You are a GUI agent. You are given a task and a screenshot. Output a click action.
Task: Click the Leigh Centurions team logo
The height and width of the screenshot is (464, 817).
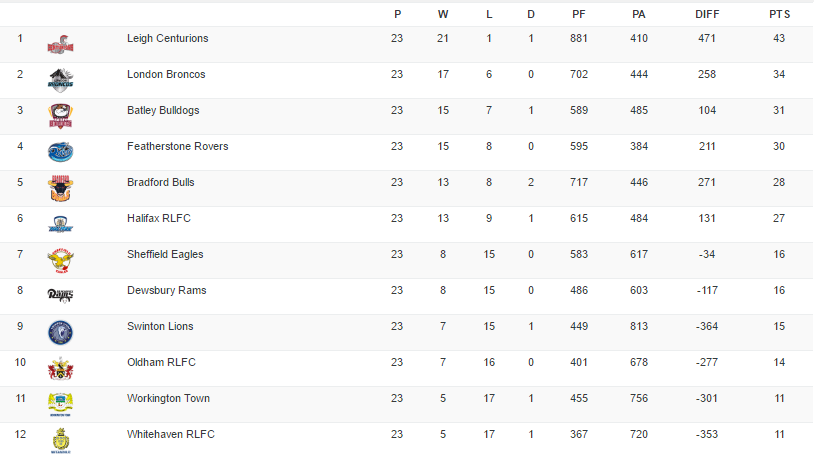click(x=61, y=44)
